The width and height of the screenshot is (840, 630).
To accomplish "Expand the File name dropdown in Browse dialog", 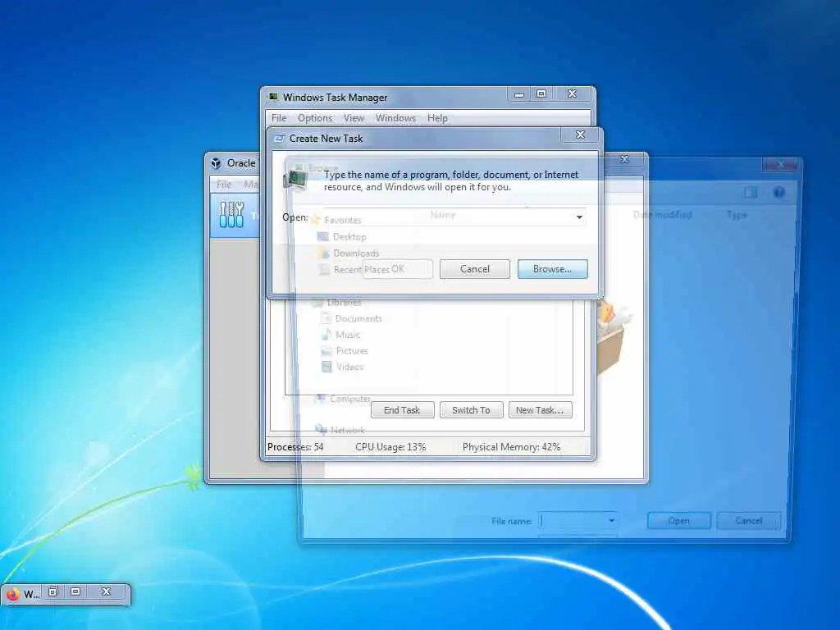I will click(x=611, y=520).
